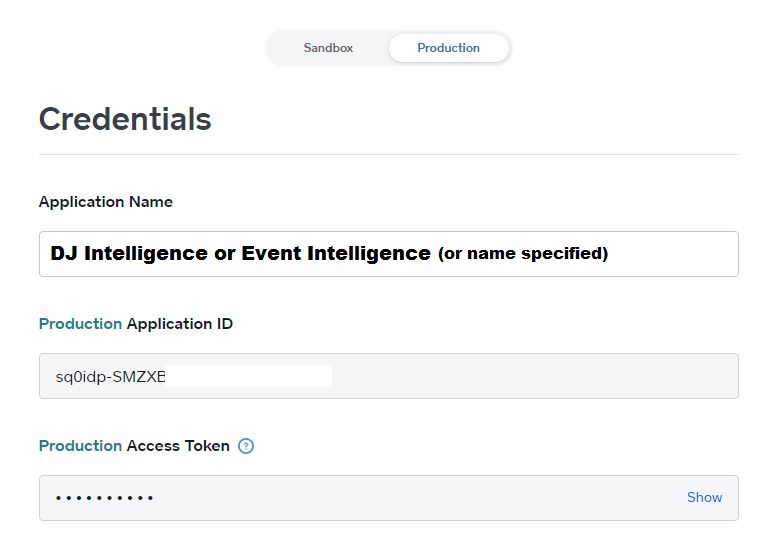
Task: Open the Access Token help icon
Action: (x=246, y=446)
